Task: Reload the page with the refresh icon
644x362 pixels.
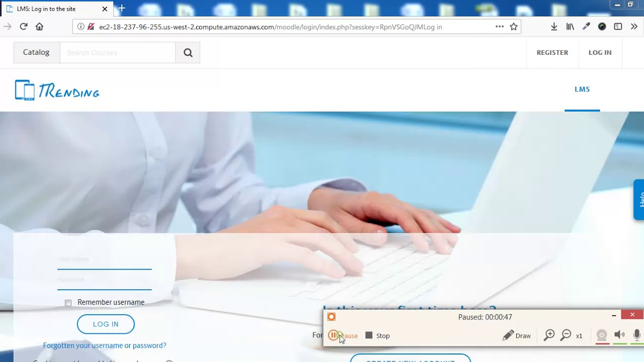Action: pos(24,27)
